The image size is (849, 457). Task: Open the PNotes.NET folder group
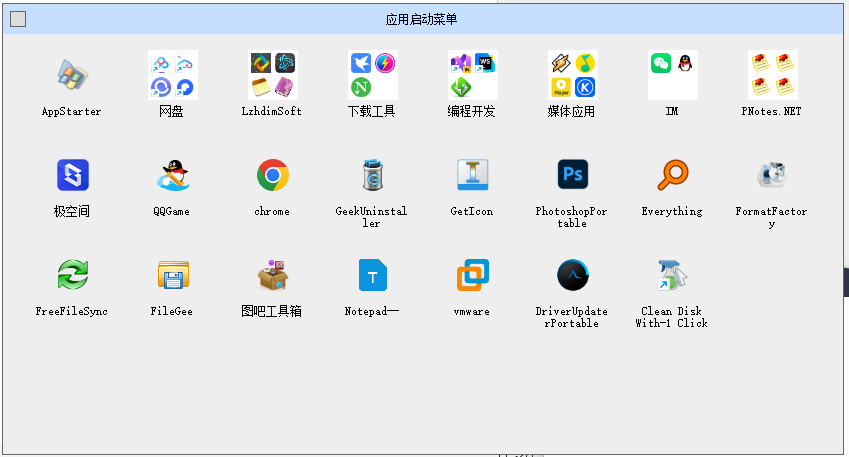coord(772,76)
